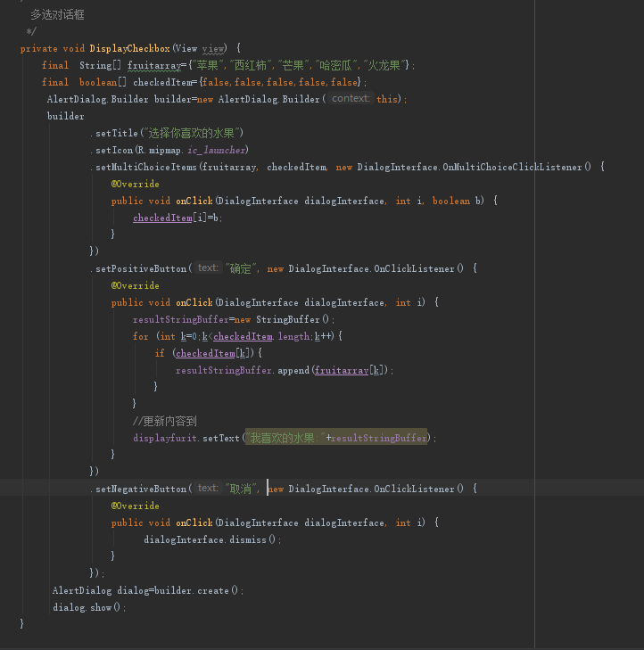Click the 'context:' parameter hint

click(x=351, y=99)
